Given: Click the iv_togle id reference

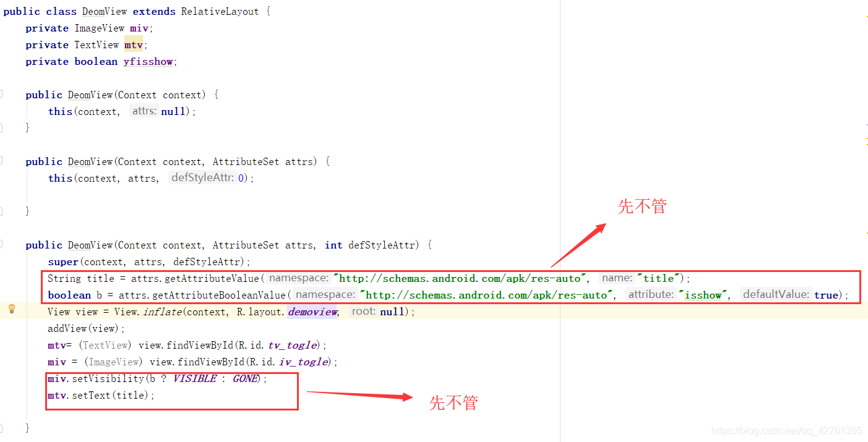Looking at the screenshot, I should (x=304, y=362).
